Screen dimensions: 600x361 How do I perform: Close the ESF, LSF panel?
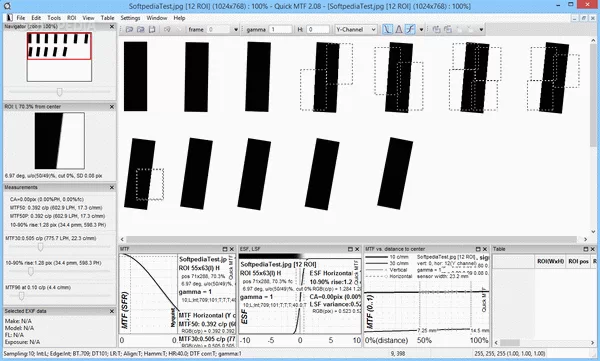357,249
